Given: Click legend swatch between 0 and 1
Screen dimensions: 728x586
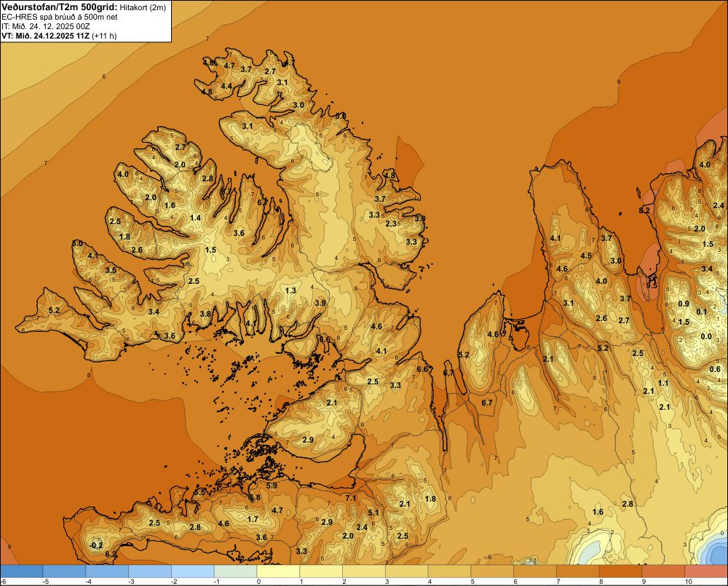Looking at the screenshot, I should coord(278,571).
